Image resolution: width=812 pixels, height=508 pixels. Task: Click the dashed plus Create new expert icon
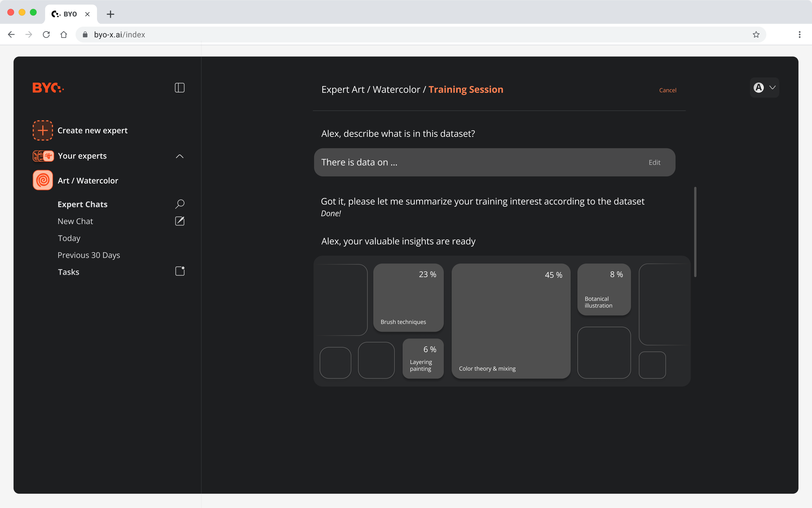coord(43,130)
